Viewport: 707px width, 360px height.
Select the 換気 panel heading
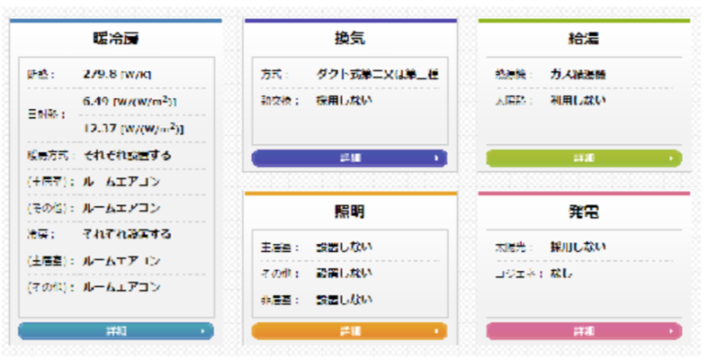coord(350,38)
